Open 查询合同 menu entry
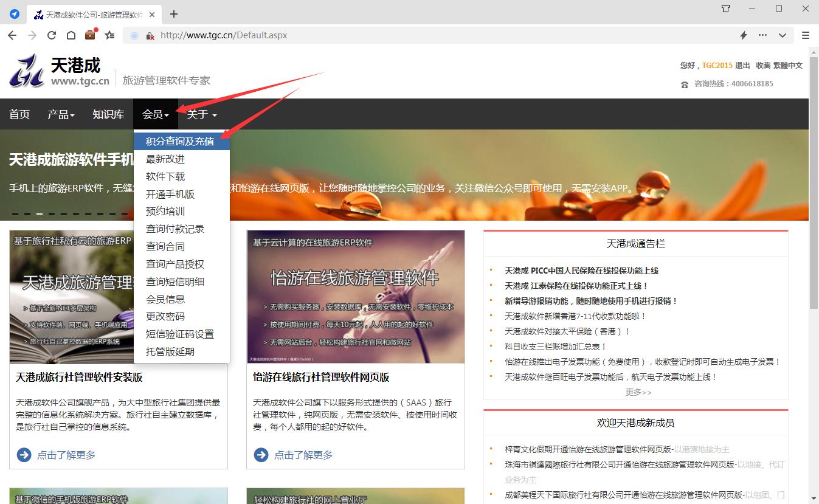Viewport: 819px width, 504px height. click(x=182, y=247)
